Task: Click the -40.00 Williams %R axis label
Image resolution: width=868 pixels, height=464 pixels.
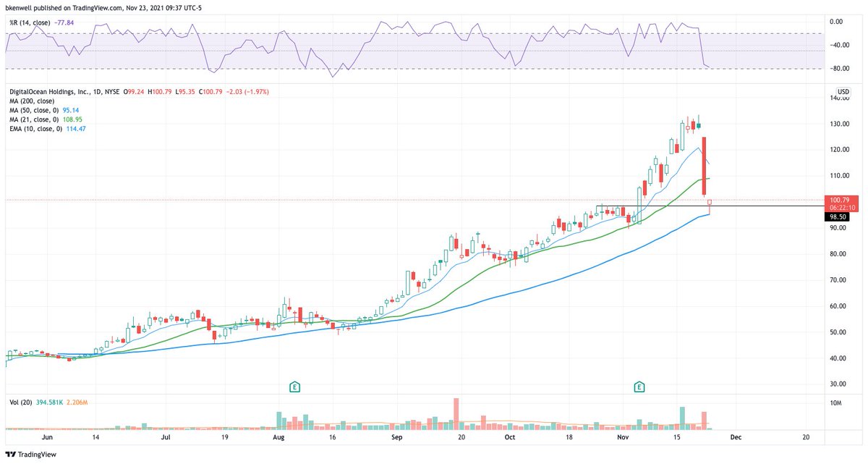Action: (839, 45)
